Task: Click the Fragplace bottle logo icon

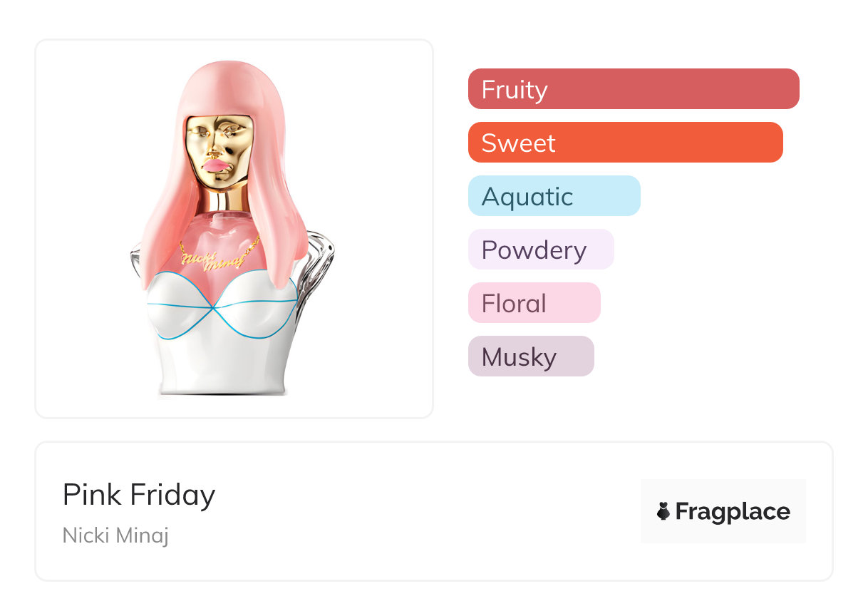Action: pyautogui.click(x=663, y=511)
